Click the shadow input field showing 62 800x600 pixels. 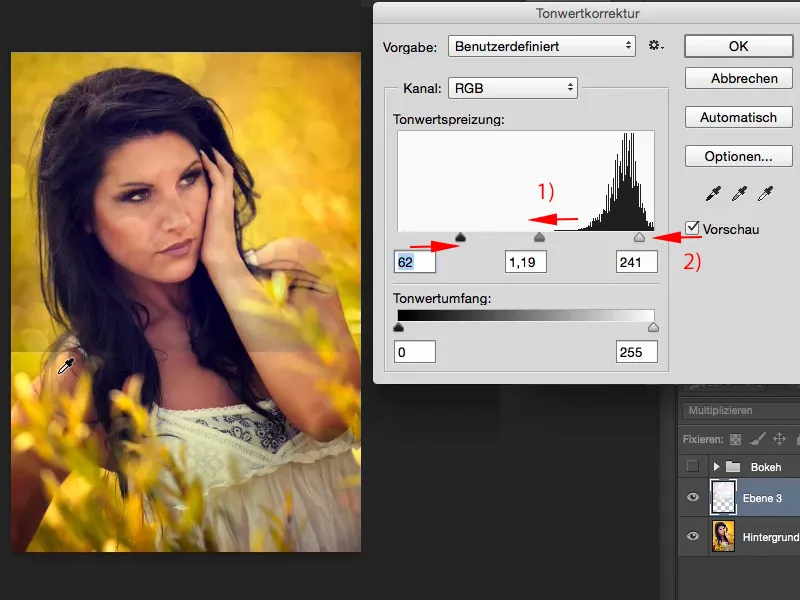tap(415, 262)
